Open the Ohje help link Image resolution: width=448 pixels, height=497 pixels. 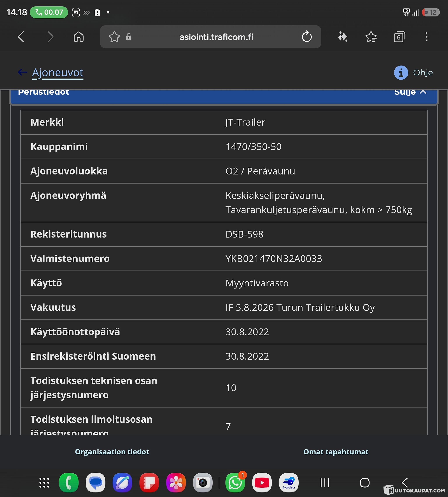point(423,73)
